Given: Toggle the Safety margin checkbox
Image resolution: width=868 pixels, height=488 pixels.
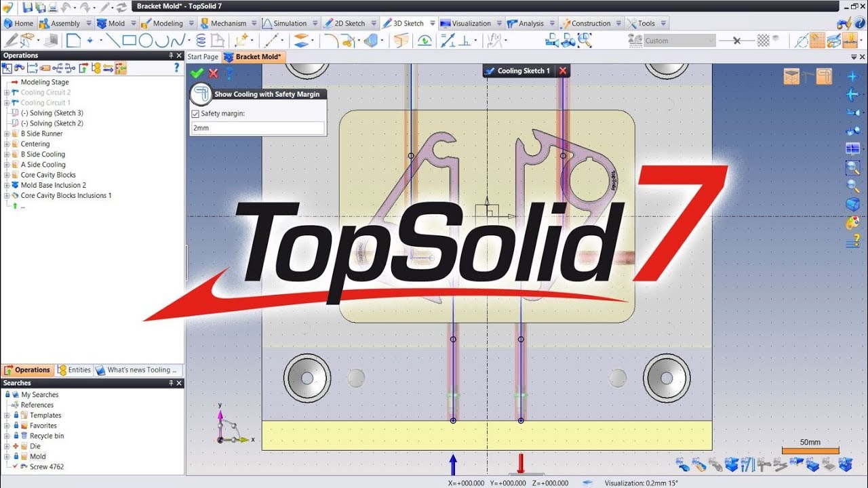Looking at the screenshot, I should point(195,114).
